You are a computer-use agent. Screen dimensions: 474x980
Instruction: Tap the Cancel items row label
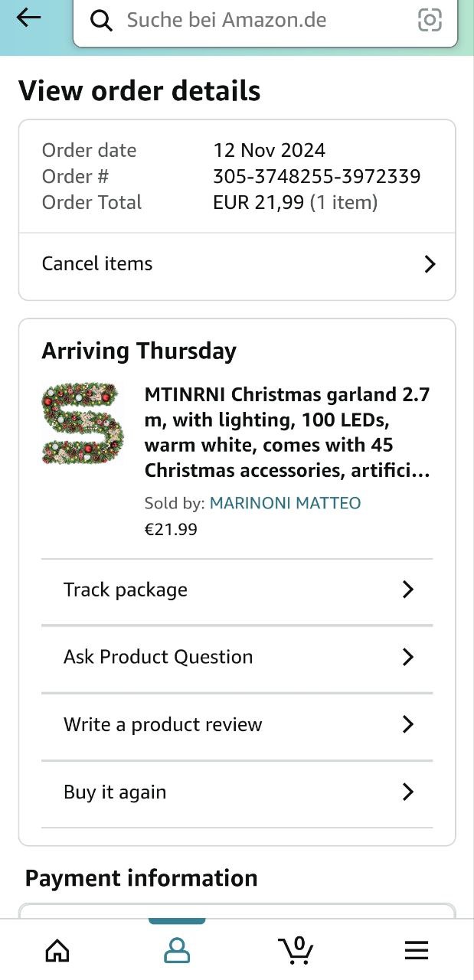click(97, 264)
